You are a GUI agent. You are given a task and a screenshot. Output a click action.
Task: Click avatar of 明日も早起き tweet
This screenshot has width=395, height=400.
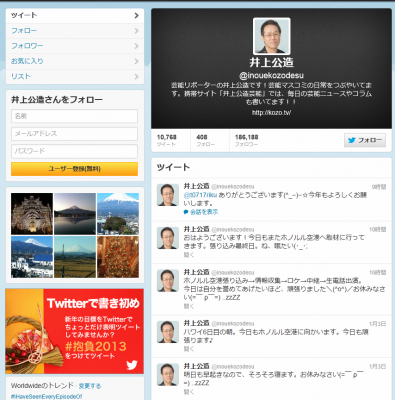click(x=168, y=375)
